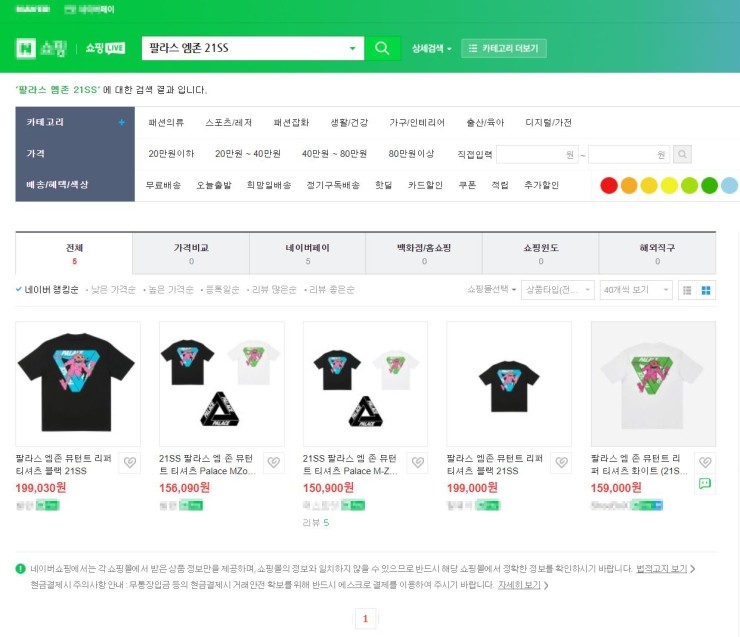Choose 80만원이상 price range
Screen dimensions: 740x637
411,154
